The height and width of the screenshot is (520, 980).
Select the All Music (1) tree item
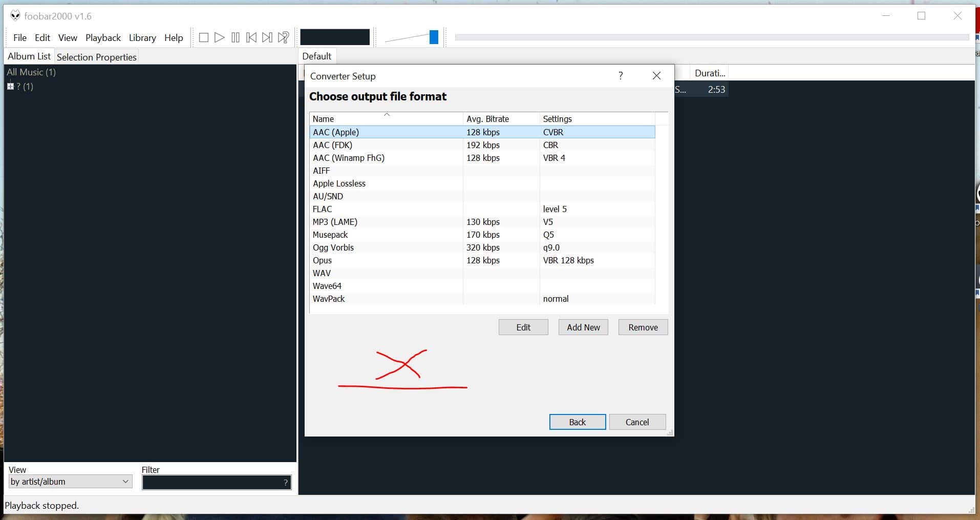(31, 72)
